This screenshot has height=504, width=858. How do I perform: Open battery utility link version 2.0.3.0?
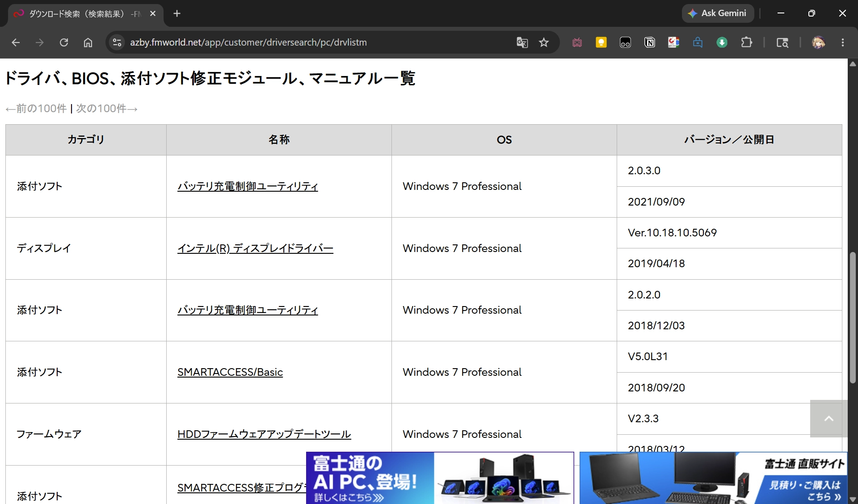(248, 186)
